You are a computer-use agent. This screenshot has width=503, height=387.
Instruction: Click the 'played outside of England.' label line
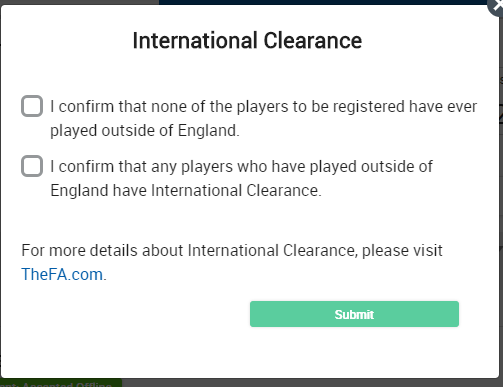tap(145, 130)
